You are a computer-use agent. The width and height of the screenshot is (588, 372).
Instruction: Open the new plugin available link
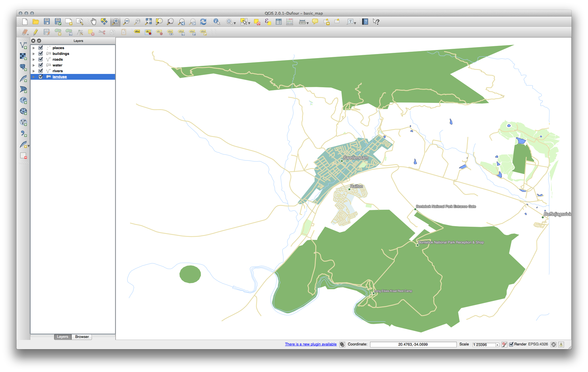pos(310,344)
